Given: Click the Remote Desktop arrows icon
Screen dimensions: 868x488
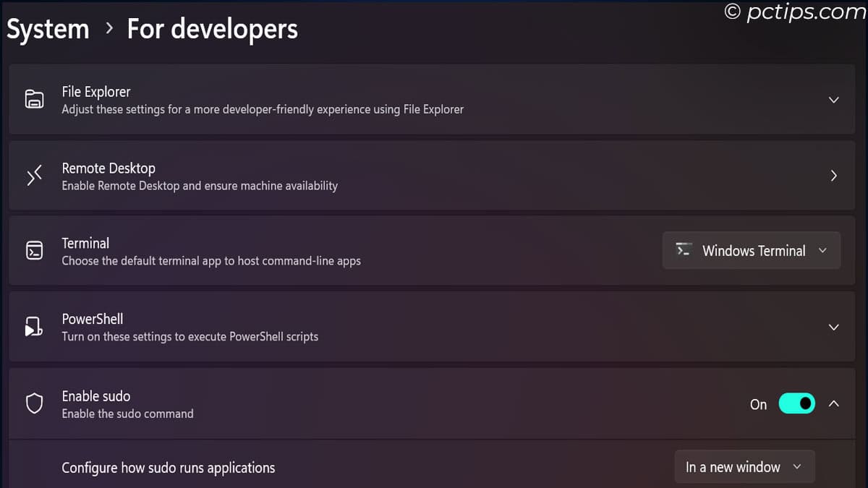Looking at the screenshot, I should (x=34, y=176).
